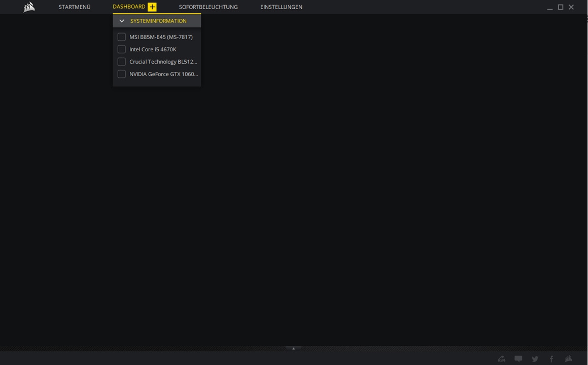Tick the Intel Core i5 4670K checkbox
588x365 pixels.
(121, 49)
